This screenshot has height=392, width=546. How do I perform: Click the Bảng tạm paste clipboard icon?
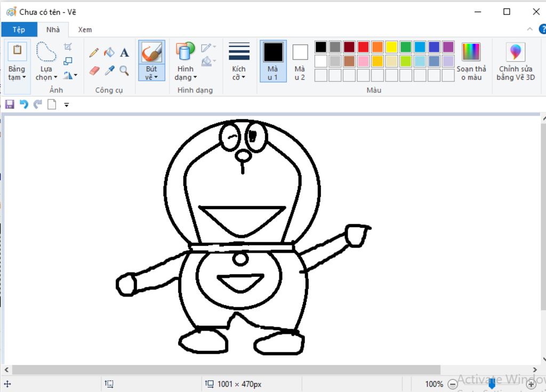pyautogui.click(x=17, y=51)
